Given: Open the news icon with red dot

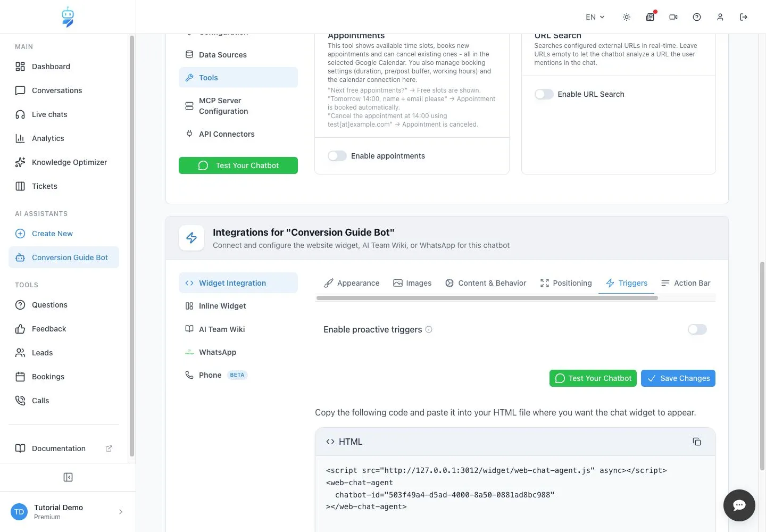Looking at the screenshot, I should click(650, 17).
